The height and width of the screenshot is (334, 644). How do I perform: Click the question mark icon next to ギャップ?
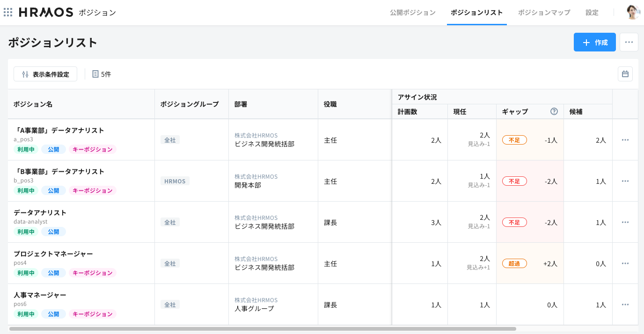(554, 111)
